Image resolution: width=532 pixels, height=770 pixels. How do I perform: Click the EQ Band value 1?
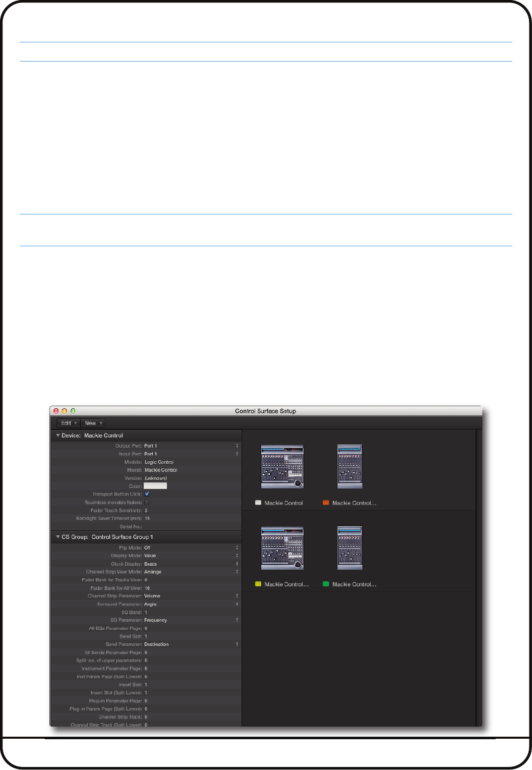146,613
